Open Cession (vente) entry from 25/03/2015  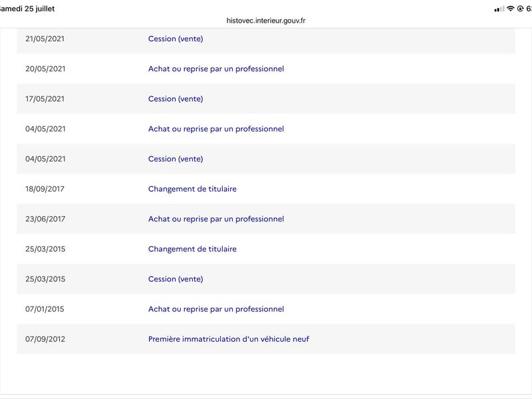[x=176, y=279]
